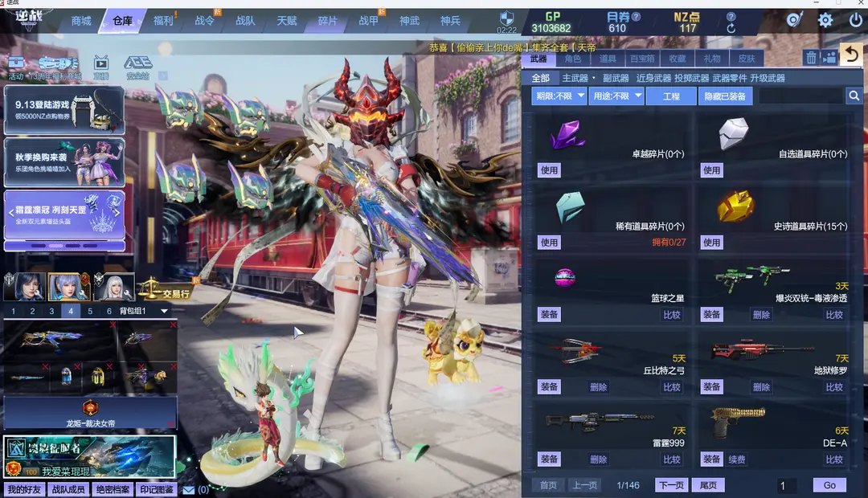
Task: Select the white-haired character portrait
Action: click(114, 287)
